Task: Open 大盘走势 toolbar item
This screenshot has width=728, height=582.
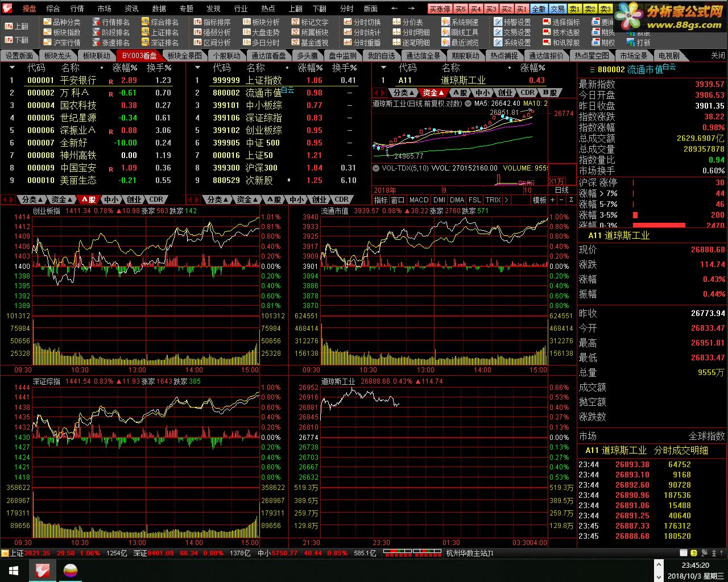Action: (261, 32)
